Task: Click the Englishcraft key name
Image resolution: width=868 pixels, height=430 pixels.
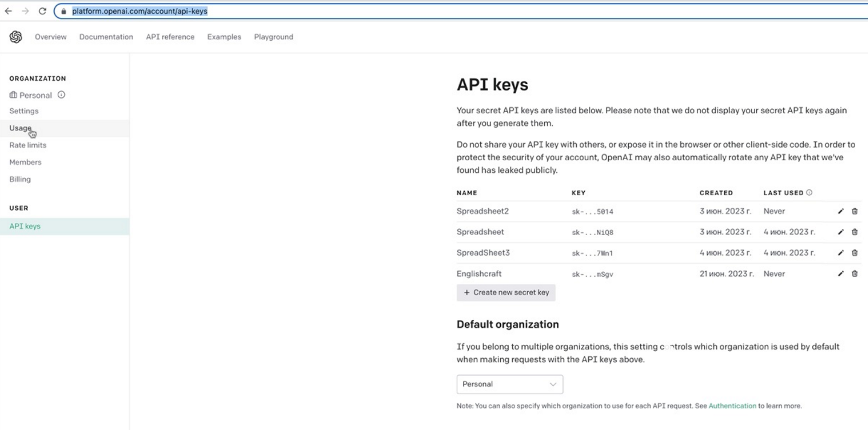Action: (479, 273)
